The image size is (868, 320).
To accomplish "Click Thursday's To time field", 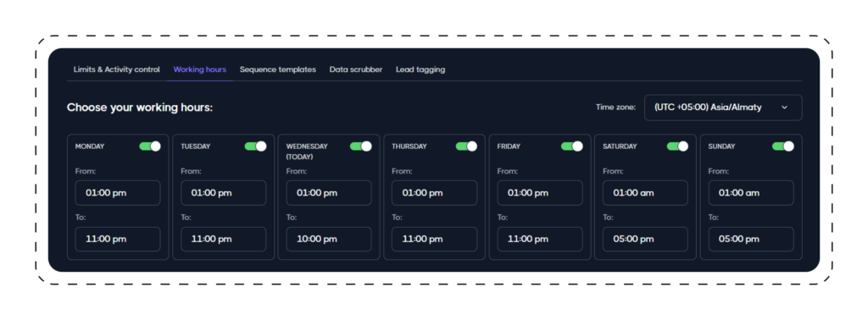I will click(435, 240).
